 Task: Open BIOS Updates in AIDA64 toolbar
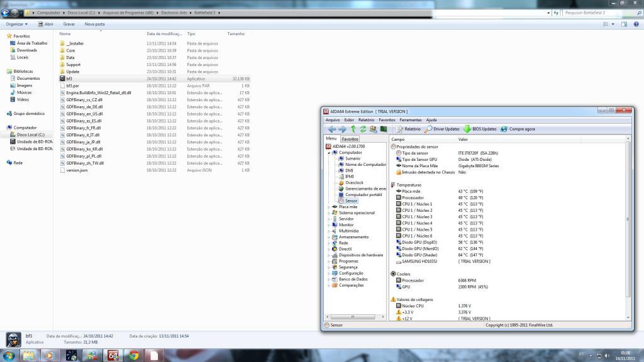coord(480,129)
